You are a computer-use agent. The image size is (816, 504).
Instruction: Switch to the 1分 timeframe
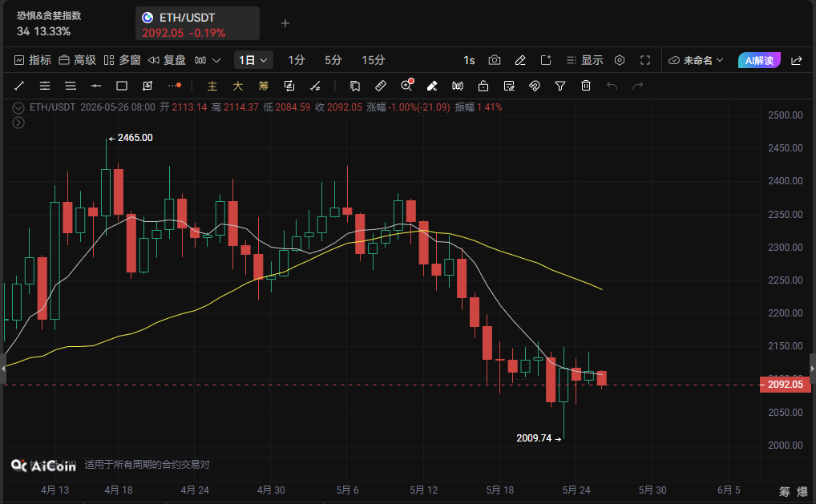pyautogui.click(x=296, y=60)
